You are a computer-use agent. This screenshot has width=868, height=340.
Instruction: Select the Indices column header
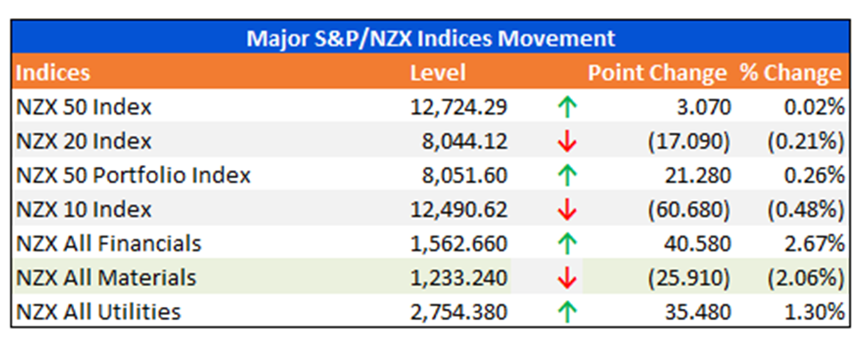click(x=52, y=73)
